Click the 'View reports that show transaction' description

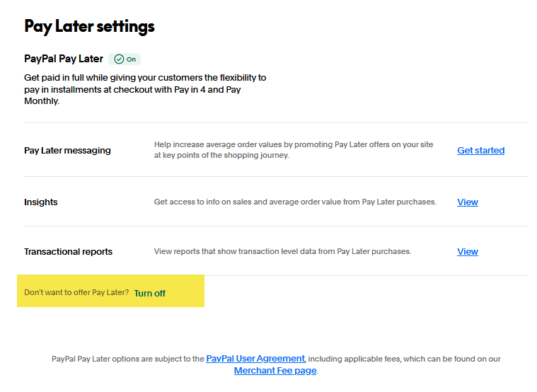click(282, 252)
